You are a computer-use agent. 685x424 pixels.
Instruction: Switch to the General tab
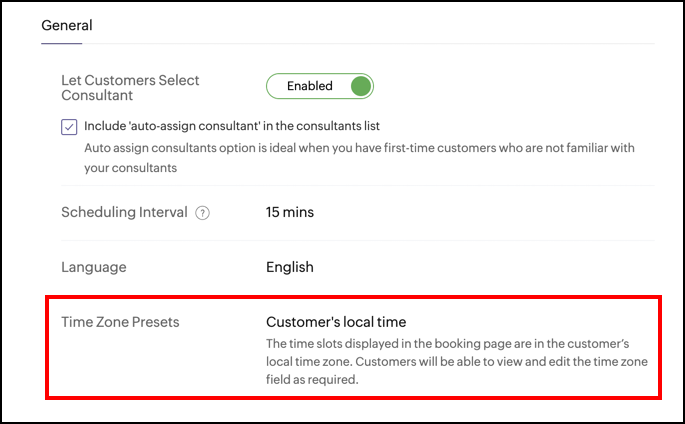click(x=67, y=25)
